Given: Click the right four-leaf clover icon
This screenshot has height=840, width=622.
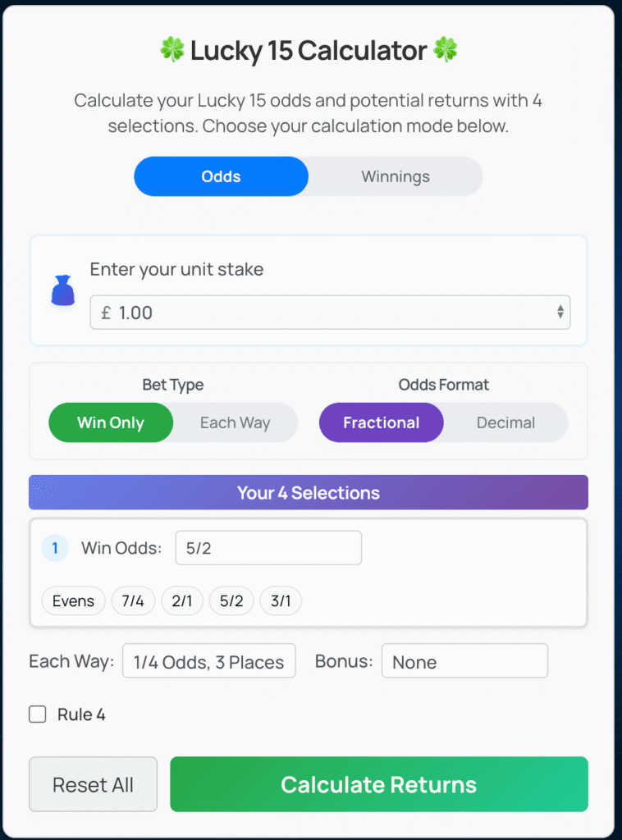Looking at the screenshot, I should tap(446, 51).
